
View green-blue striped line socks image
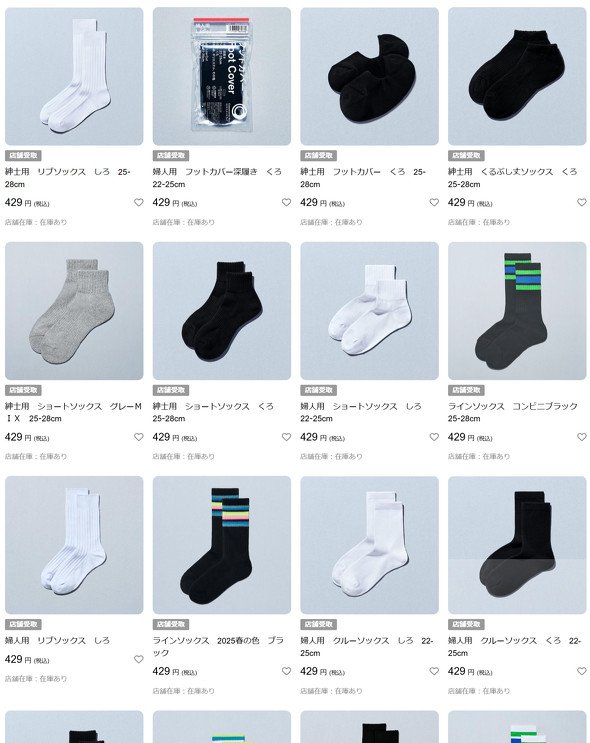(x=517, y=311)
